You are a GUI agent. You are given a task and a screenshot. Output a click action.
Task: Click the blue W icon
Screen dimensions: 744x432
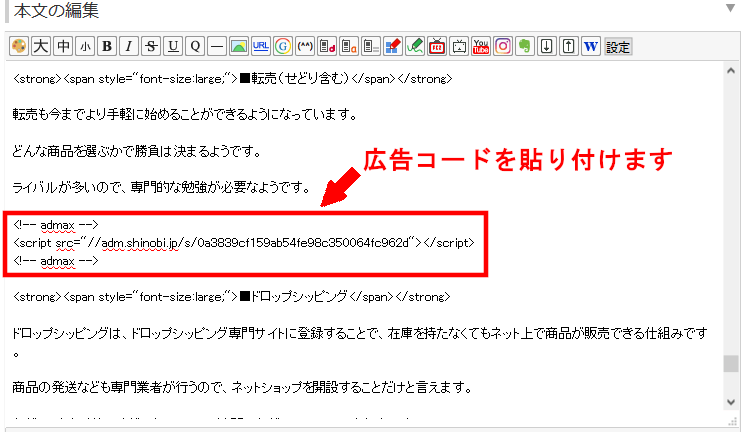(x=591, y=47)
